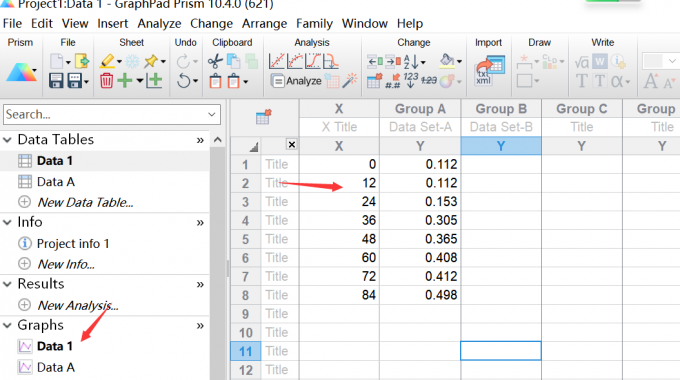
Task: Click the Analyze button in toolbar
Action: click(x=296, y=81)
